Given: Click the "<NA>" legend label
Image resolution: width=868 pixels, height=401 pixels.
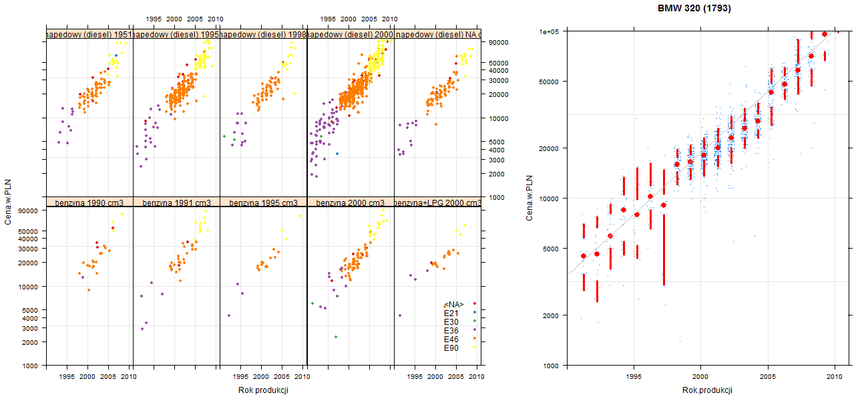Looking at the screenshot, I should click(453, 304).
